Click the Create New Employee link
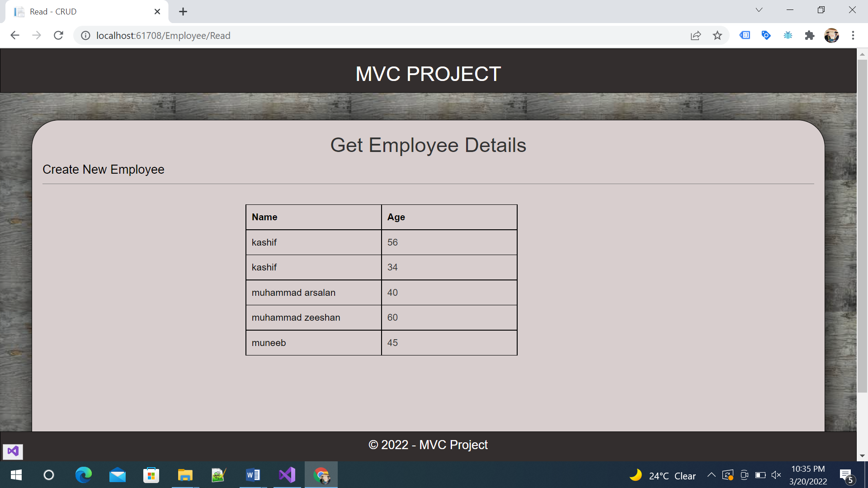 [x=104, y=169]
